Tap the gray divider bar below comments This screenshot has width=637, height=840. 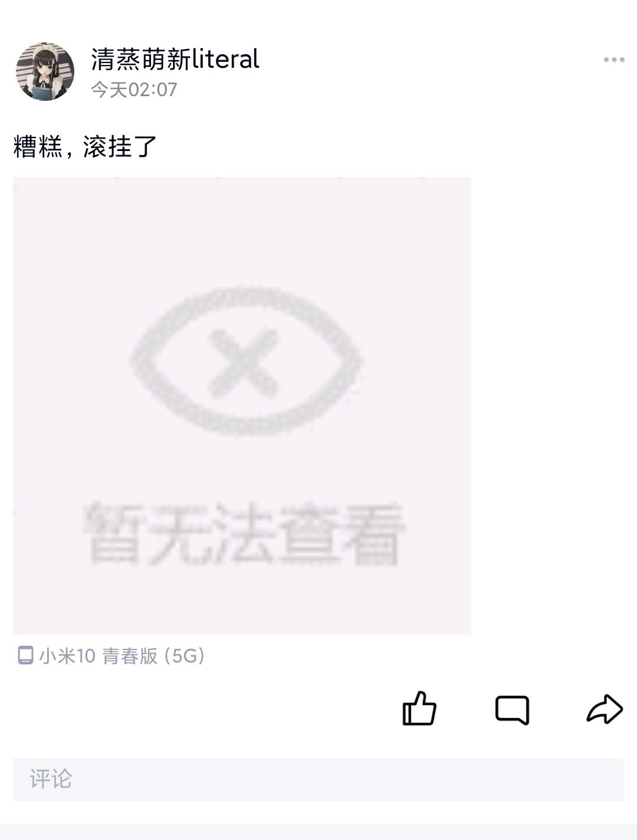click(318, 832)
